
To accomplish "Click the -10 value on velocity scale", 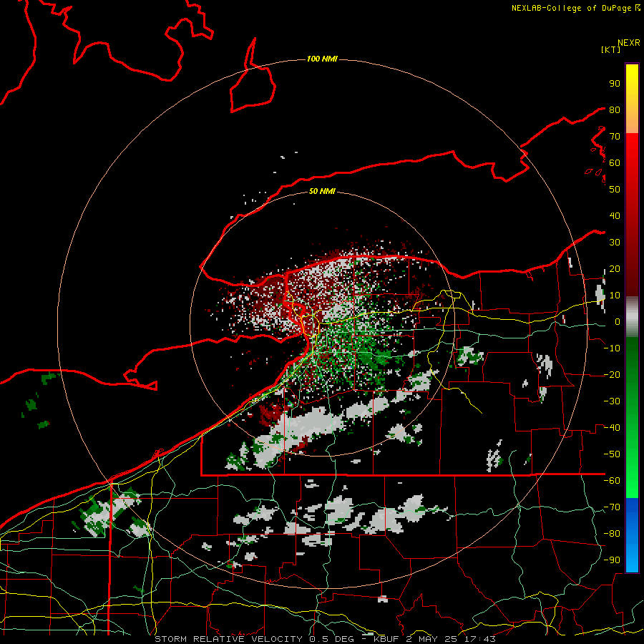I will (612, 348).
